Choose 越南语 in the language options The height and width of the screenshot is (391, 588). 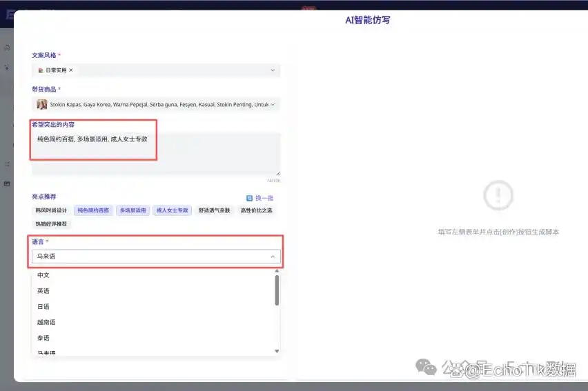[46, 322]
